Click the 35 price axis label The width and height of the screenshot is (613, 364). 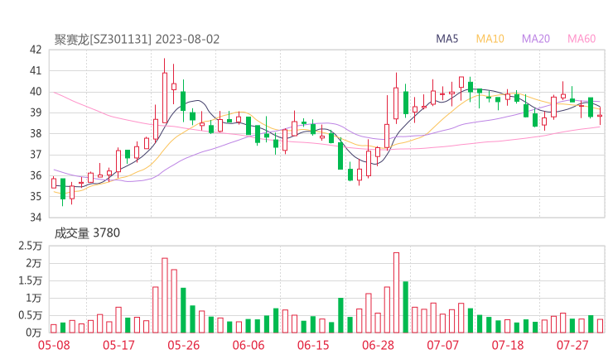coord(36,196)
